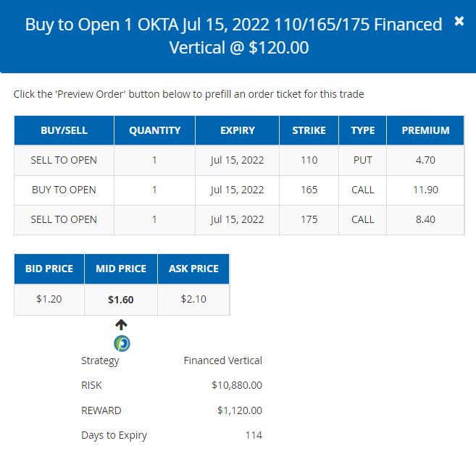The image size is (476, 451).
Task: Click the CALL cell in the 165 row
Action: pyautogui.click(x=363, y=190)
